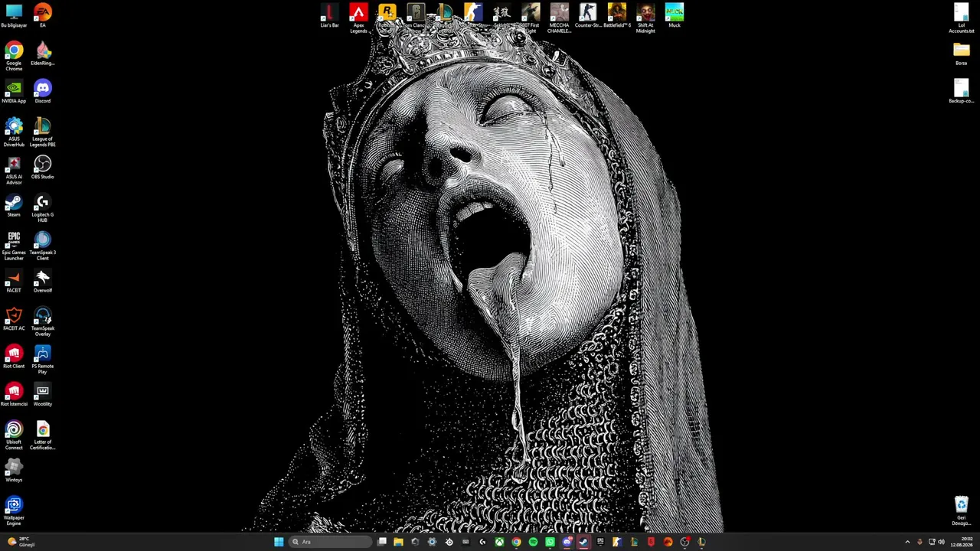This screenshot has height=551, width=980.
Task: Open the Battlefield 6 desktop shortcut
Action: tap(616, 15)
